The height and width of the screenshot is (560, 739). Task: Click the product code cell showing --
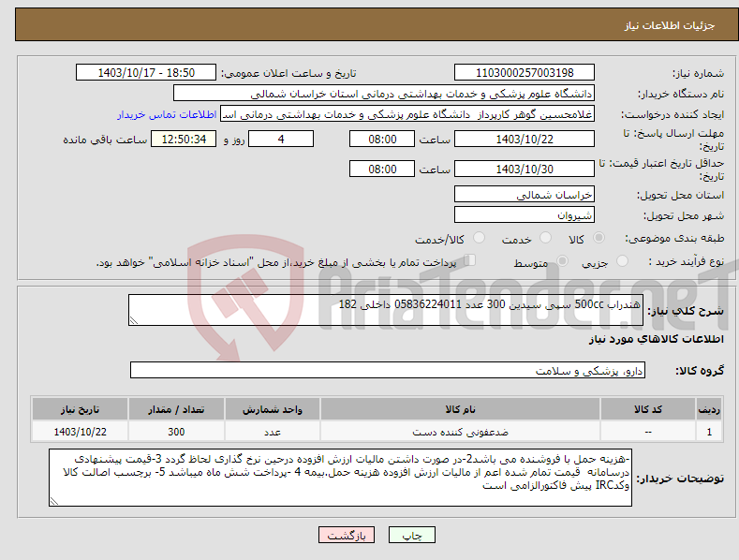point(648,432)
